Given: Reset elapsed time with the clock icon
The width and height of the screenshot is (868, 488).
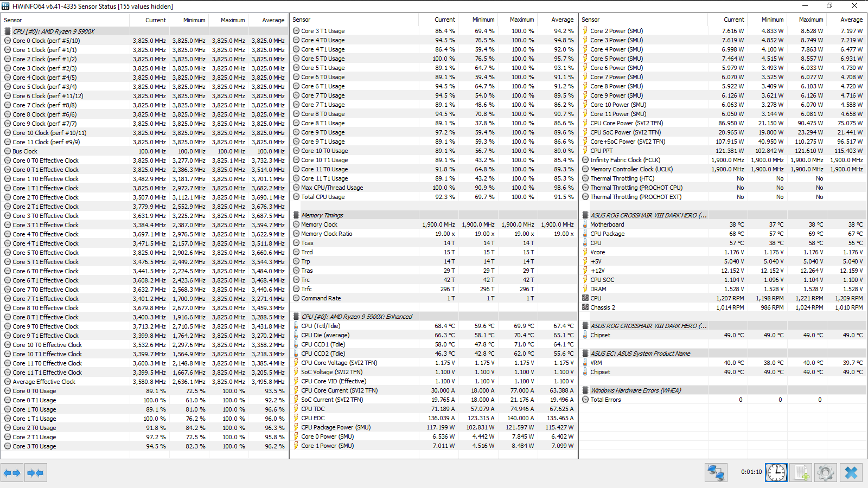Looking at the screenshot, I should click(776, 473).
